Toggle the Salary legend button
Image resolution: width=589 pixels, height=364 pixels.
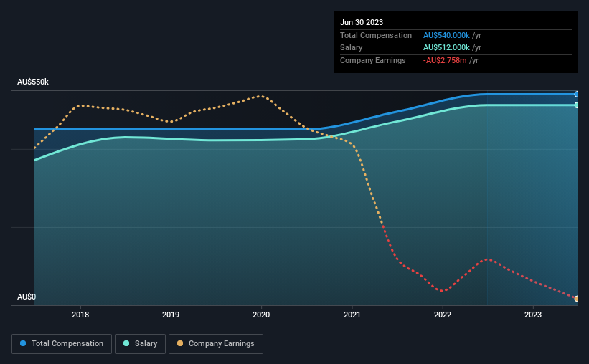click(x=140, y=344)
